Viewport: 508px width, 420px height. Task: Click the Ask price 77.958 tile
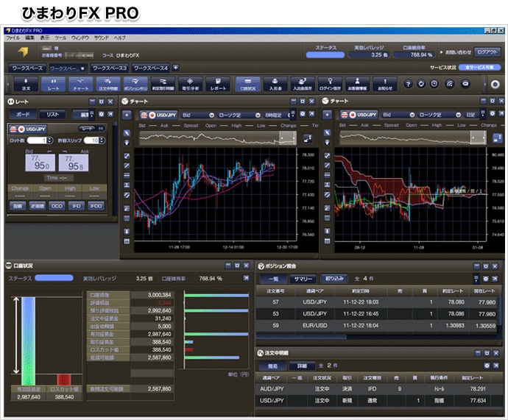(x=74, y=163)
